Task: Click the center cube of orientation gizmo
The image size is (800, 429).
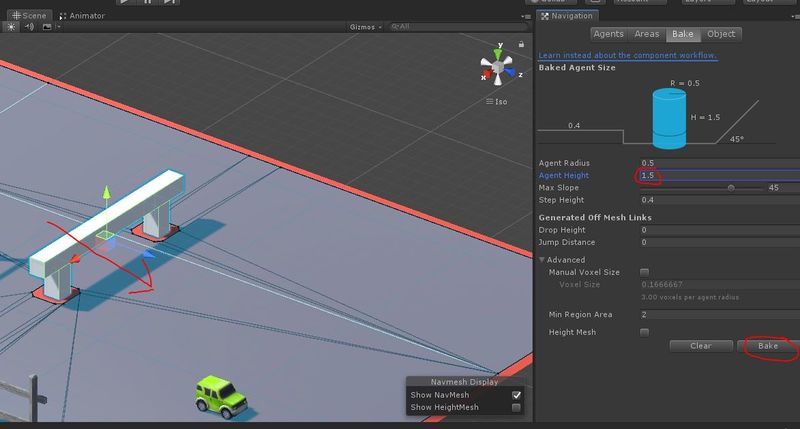Action: click(498, 67)
